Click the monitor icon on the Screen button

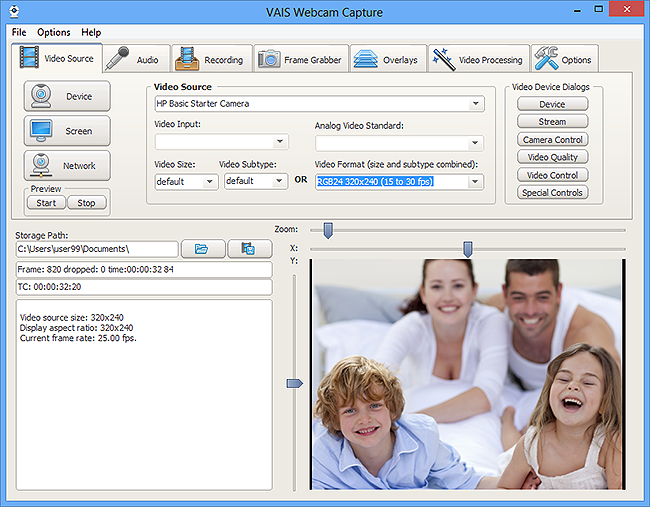pyautogui.click(x=41, y=131)
